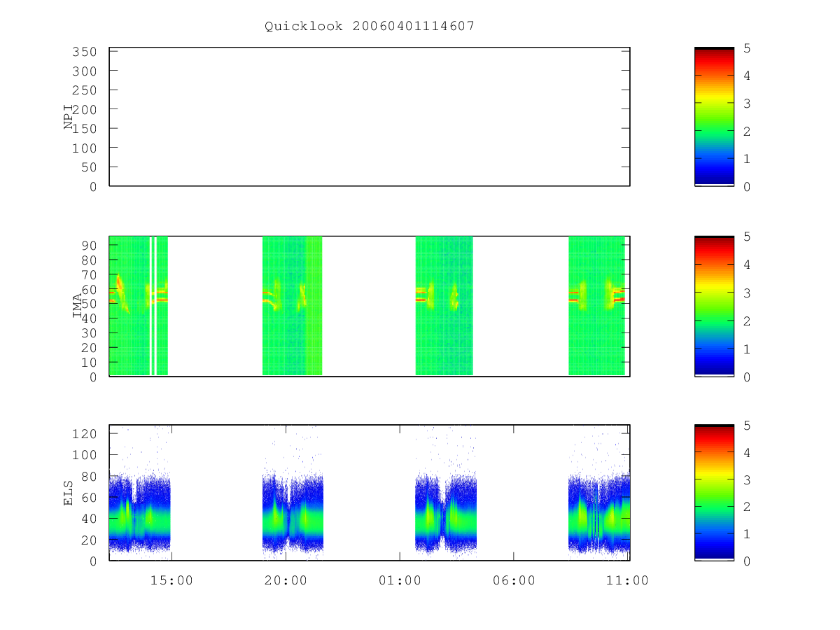Click the 01:00 time tick label
The image size is (840, 630).
pyautogui.click(x=400, y=580)
